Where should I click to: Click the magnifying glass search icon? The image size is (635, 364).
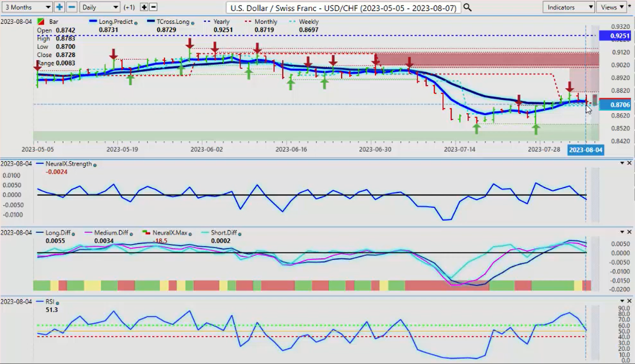[x=467, y=8]
